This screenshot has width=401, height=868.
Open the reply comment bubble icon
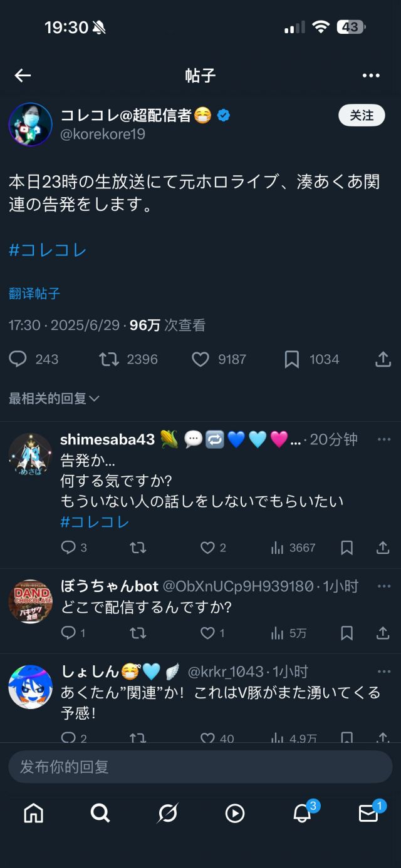point(18,359)
